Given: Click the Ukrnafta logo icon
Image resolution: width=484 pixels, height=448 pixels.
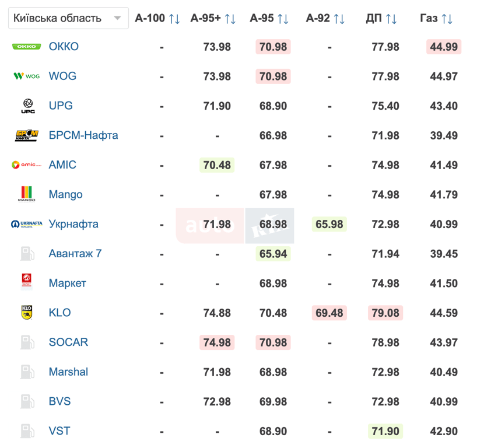Looking at the screenshot, I should (x=27, y=224).
